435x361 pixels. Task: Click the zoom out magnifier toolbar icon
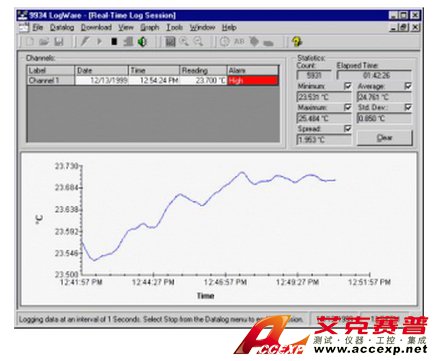198,42
